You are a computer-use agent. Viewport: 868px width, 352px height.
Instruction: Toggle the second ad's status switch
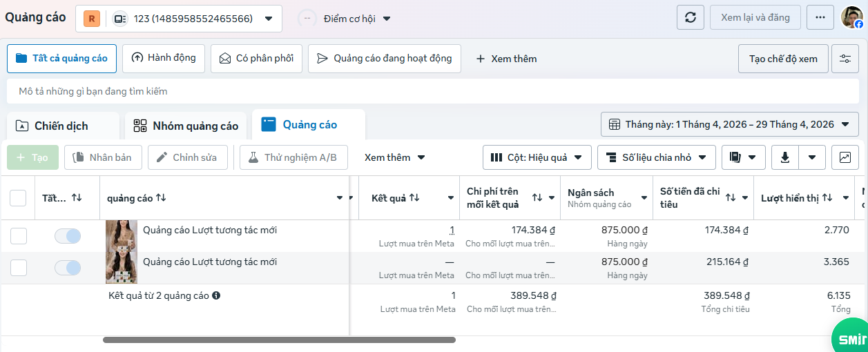(x=68, y=268)
